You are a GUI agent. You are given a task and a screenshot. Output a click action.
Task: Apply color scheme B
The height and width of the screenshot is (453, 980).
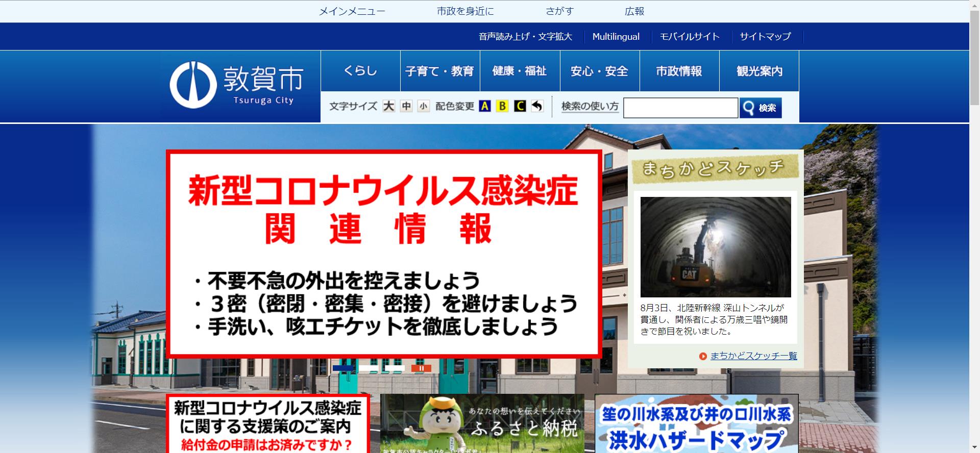pos(502,106)
